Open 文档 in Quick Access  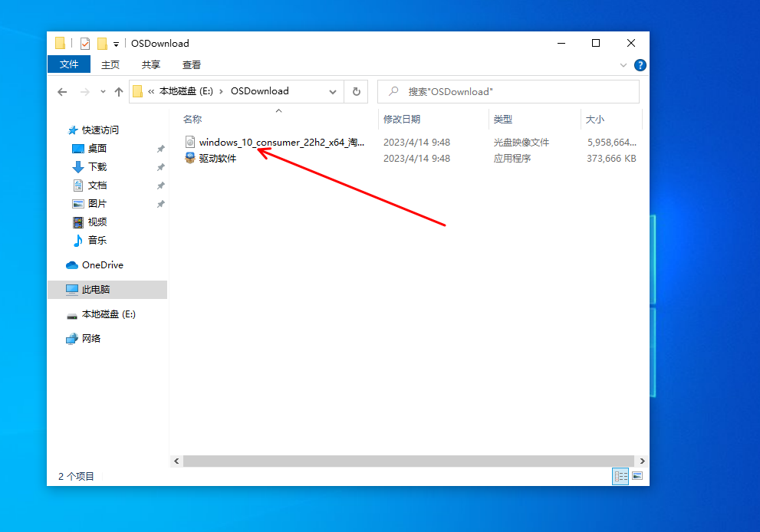[97, 185]
